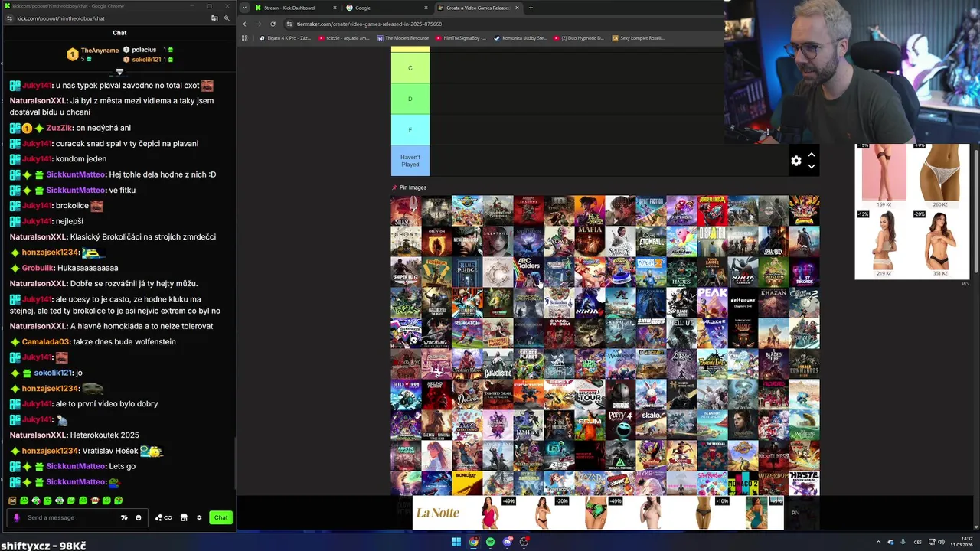Image resolution: width=980 pixels, height=551 pixels.
Task: Pick the Avowed game thumbnail
Action: (559, 241)
